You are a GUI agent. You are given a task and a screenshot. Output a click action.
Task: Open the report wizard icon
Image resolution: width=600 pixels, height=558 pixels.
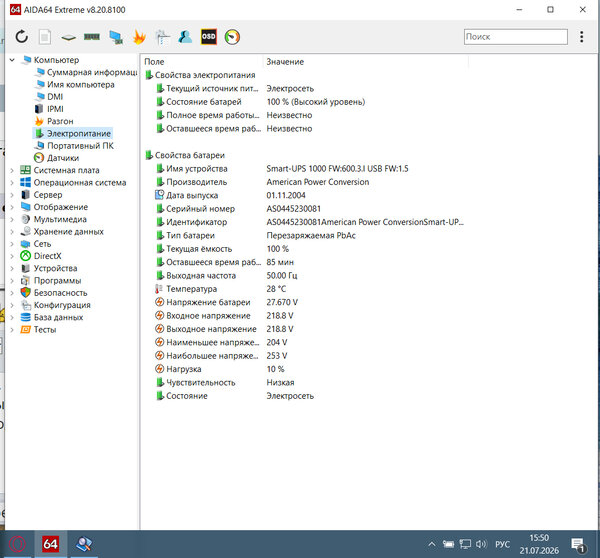(163, 37)
